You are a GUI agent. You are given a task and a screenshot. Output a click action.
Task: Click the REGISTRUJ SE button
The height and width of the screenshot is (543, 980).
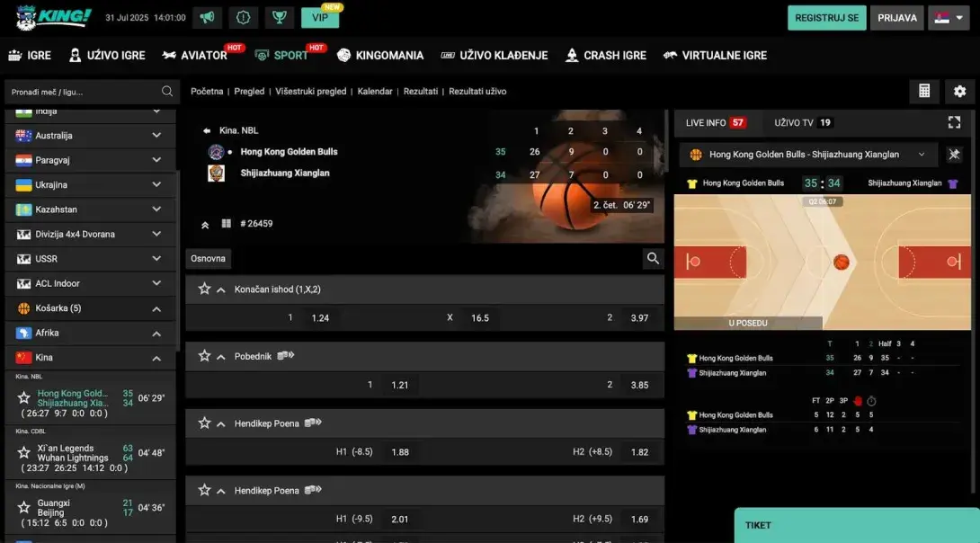(x=826, y=18)
